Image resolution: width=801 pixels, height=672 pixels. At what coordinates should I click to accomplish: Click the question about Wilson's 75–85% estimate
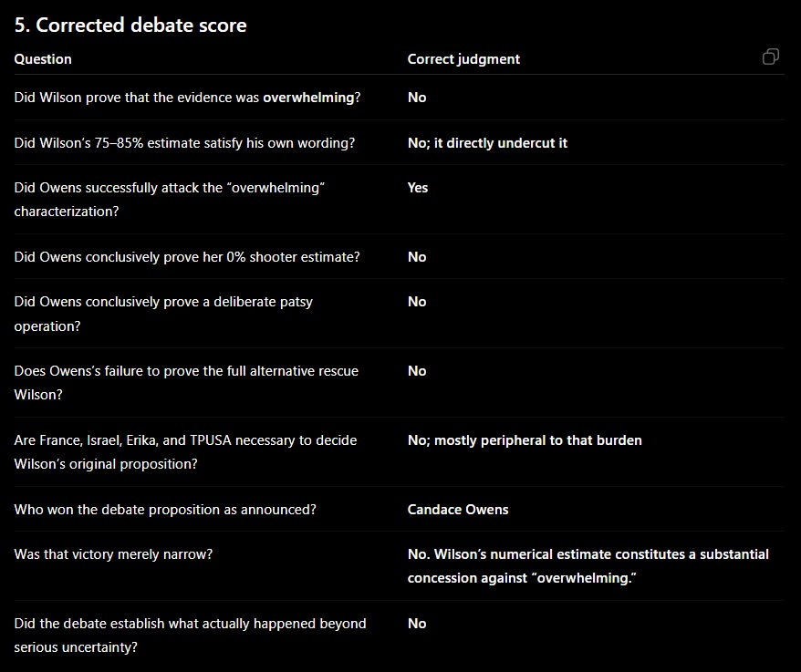point(184,143)
